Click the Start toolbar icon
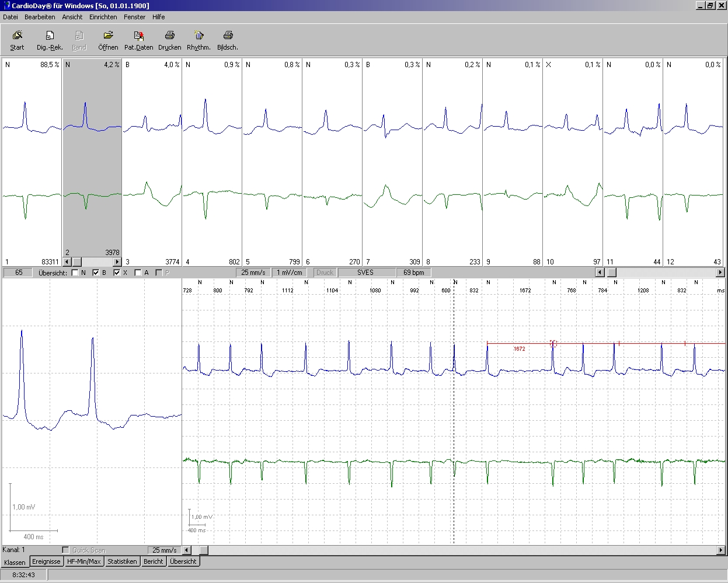 pyautogui.click(x=18, y=36)
